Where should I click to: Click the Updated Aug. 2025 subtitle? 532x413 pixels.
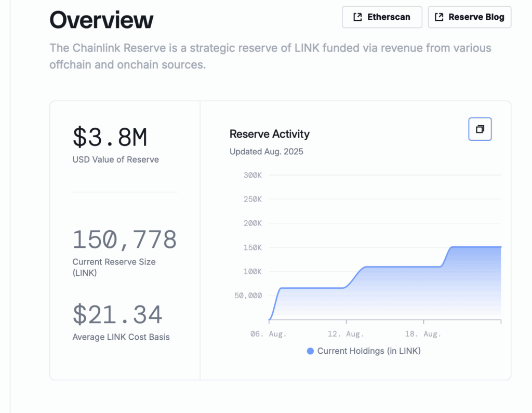(267, 152)
